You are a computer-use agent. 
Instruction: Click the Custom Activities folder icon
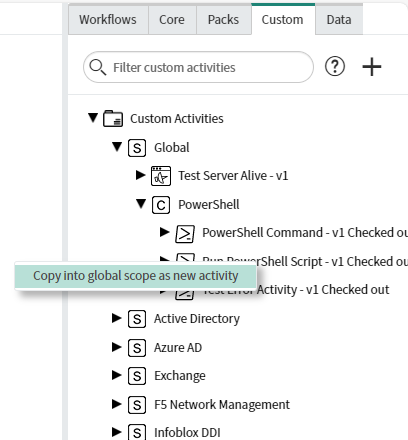(113, 118)
